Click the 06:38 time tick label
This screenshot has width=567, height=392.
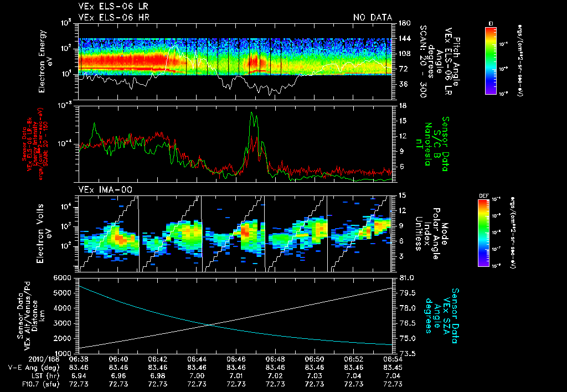click(79, 360)
